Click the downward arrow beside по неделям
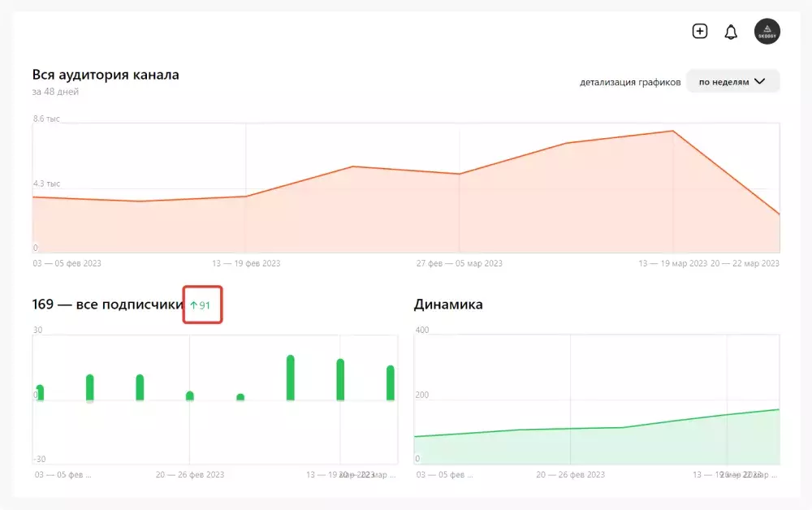Screen dimensions: 812x510 (760, 81)
